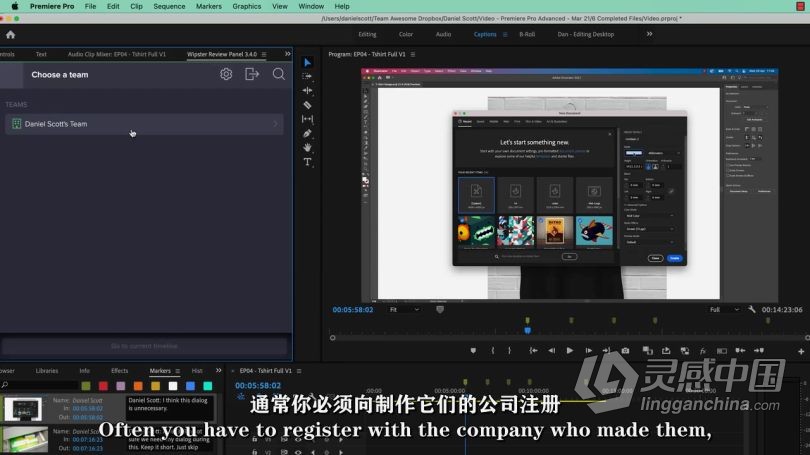Filter markers by the white color swatch
810x455 pixels.
tap(173, 386)
